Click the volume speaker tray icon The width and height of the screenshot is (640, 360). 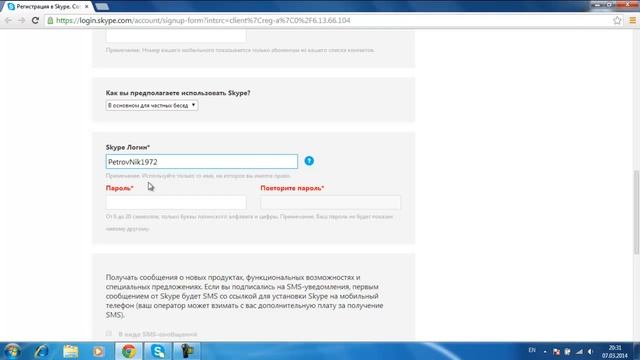(591, 351)
